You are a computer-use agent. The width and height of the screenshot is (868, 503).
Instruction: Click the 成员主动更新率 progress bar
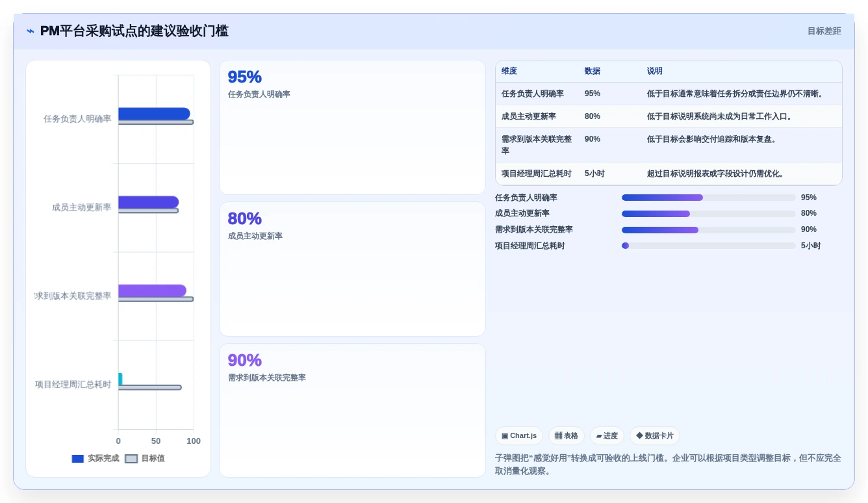point(709,214)
